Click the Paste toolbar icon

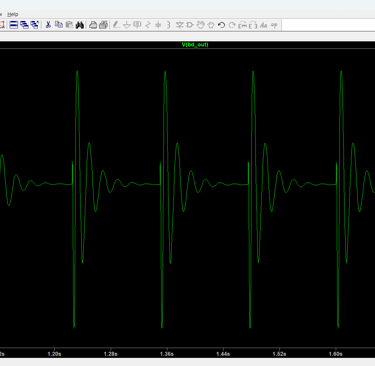(69, 25)
